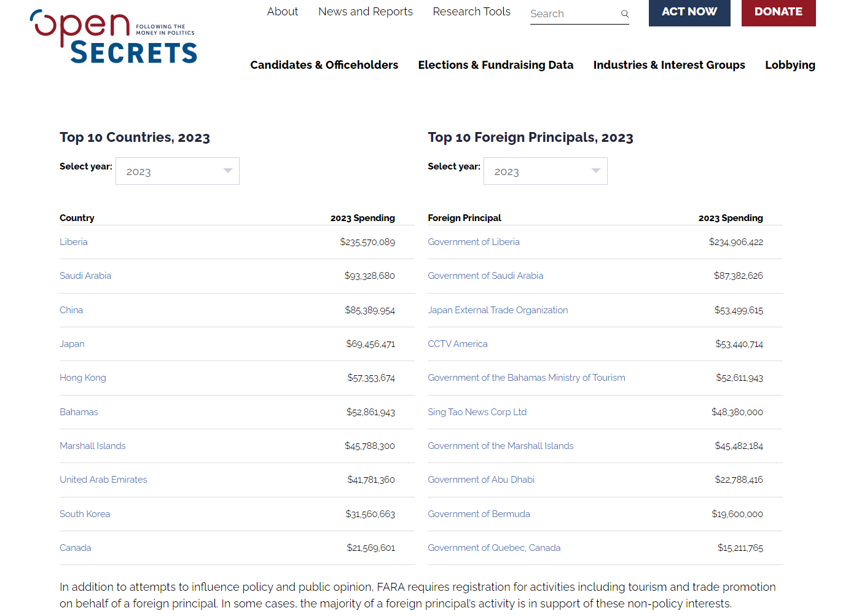Screen dimensions: 851x616
Task: Click the $53,499,615 spending value
Action: point(739,310)
